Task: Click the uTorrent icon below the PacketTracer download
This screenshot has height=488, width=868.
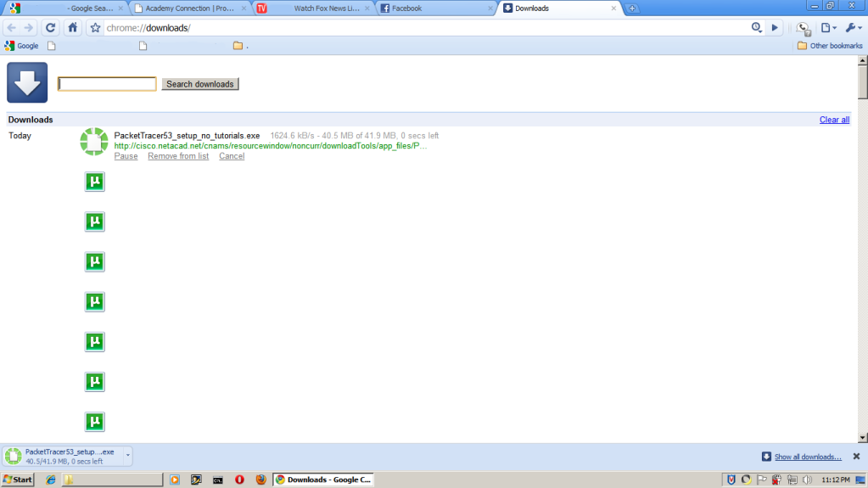Action: [95, 181]
